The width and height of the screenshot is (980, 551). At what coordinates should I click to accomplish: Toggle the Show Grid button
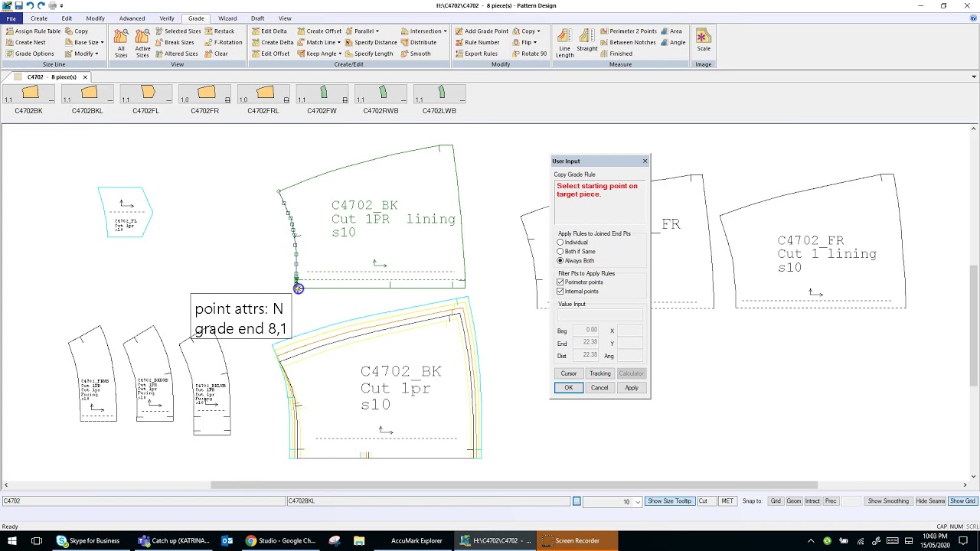[x=962, y=501]
